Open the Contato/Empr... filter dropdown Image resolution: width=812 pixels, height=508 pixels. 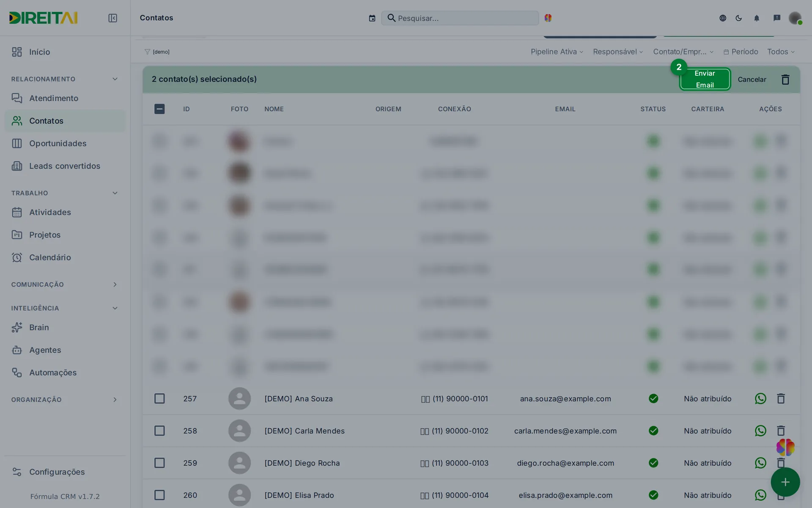pyautogui.click(x=683, y=52)
